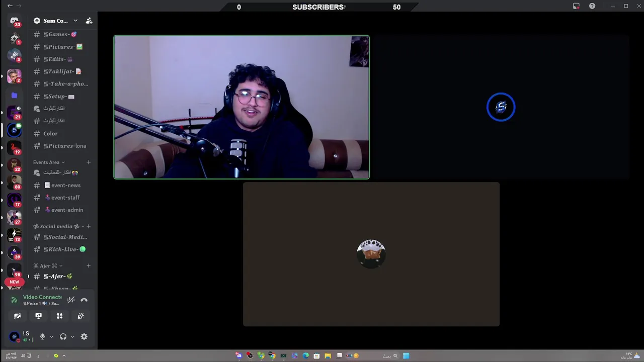
Task: Toggle noise suppression icon
Action: click(x=71, y=300)
